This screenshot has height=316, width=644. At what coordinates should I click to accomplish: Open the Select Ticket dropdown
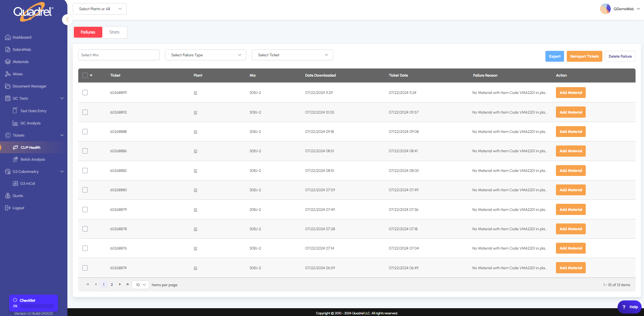click(x=292, y=55)
